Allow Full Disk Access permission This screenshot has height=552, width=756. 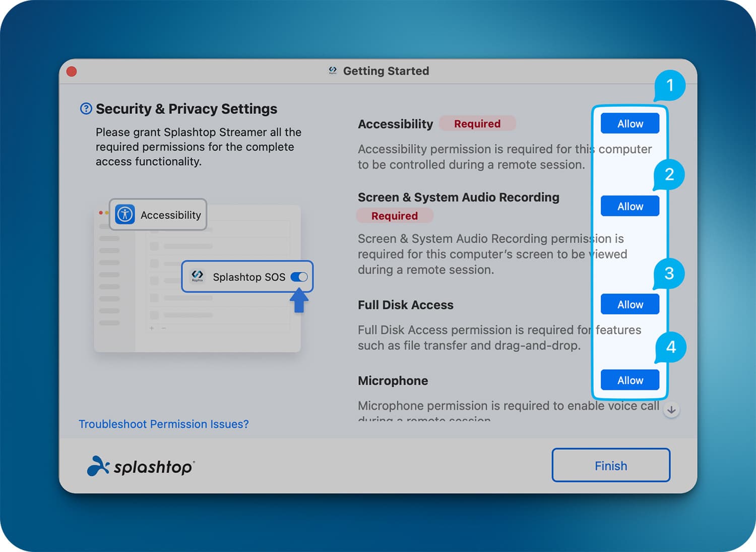coord(629,305)
